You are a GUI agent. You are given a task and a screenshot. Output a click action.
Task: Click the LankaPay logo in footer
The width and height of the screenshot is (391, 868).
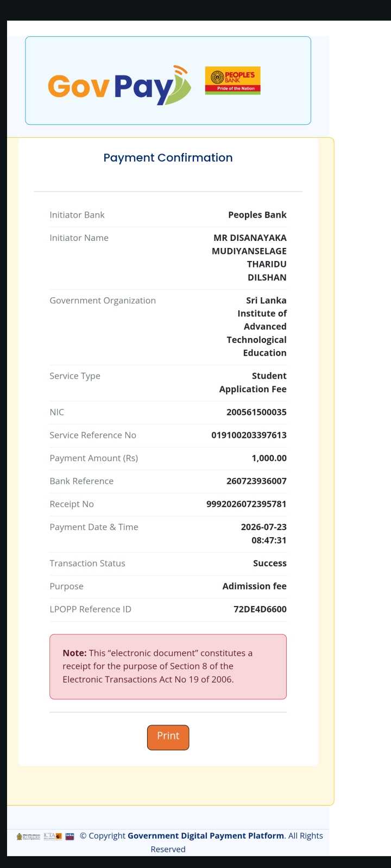tap(70, 836)
